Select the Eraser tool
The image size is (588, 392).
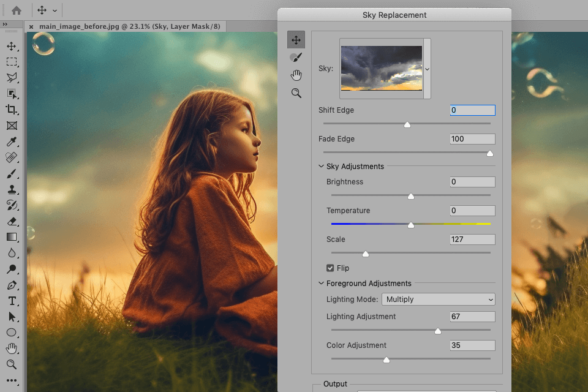[11, 221]
